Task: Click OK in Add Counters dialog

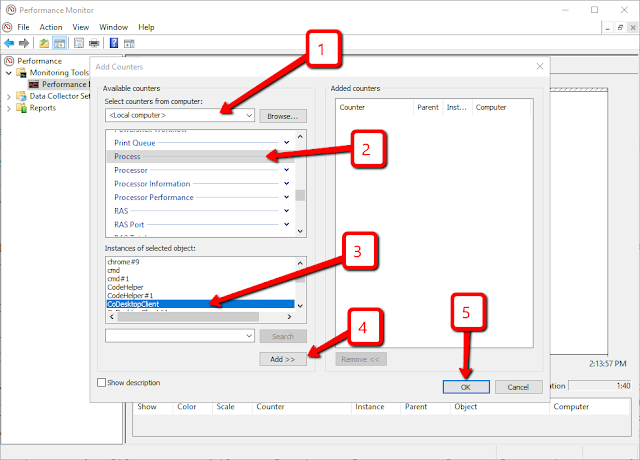Action: [x=466, y=387]
